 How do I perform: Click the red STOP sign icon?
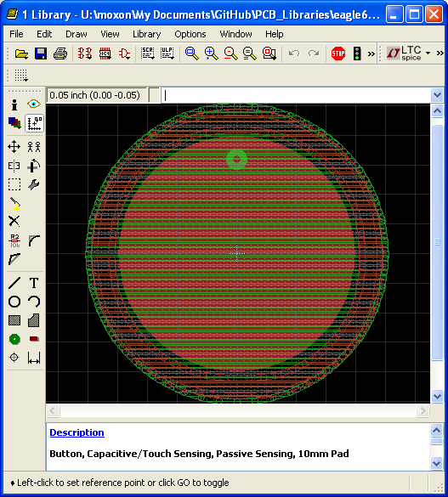tap(338, 54)
